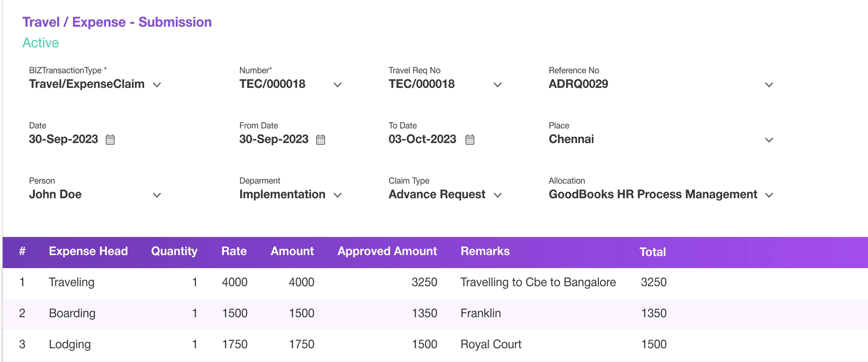Click the John Doe person field

tap(55, 194)
